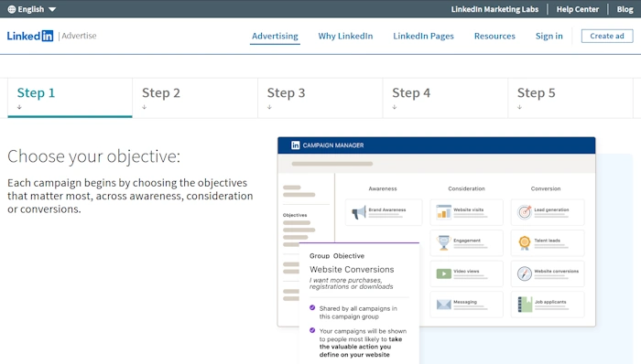Click the Lead generation label
Viewport: 641px width, 364px height.
[551, 209]
